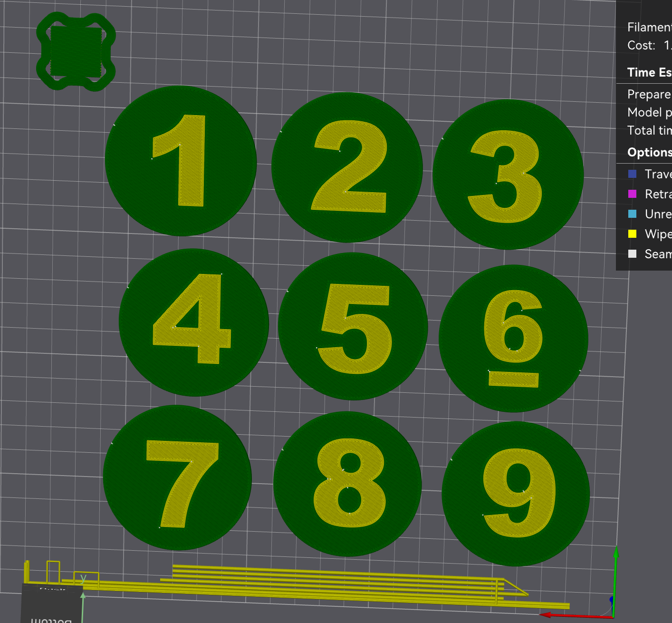
Task: Select the disc with number 7
Action: point(177,477)
